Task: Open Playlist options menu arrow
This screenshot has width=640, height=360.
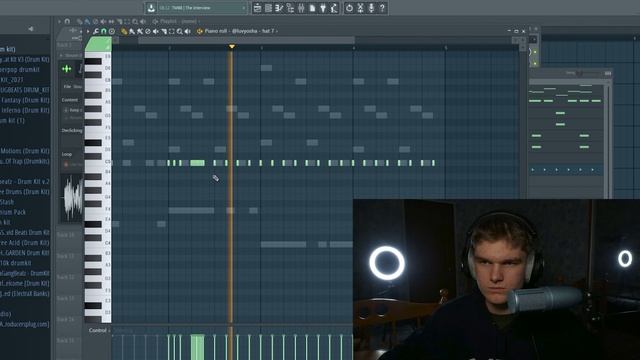Action: (x=60, y=21)
